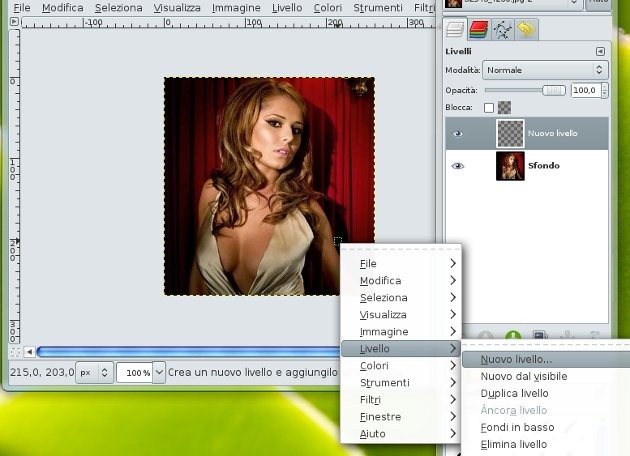This screenshot has width=630, height=456.
Task: Expand Colori submenu in context menu
Action: [x=401, y=366]
